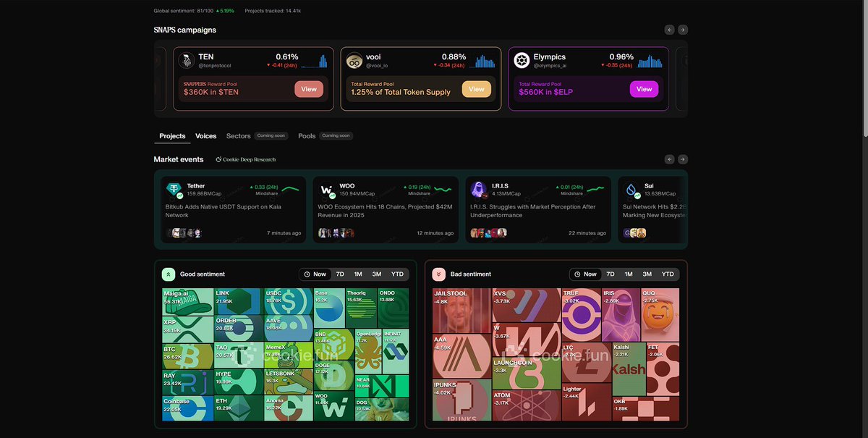The image size is (868, 438).
Task: Click the TEN protocol logo
Action: (187, 61)
